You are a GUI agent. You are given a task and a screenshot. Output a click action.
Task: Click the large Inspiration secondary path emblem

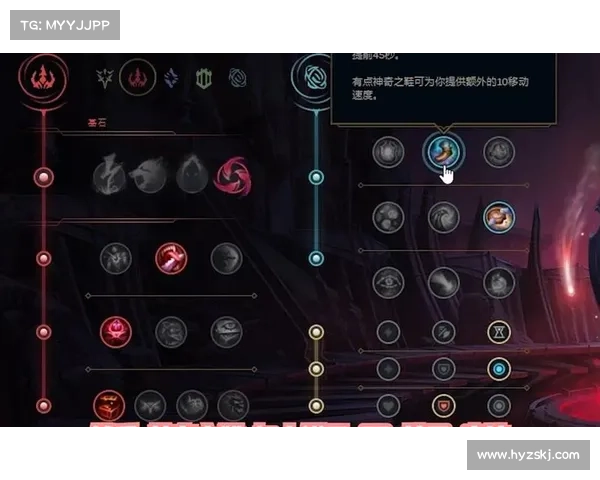tap(311, 78)
